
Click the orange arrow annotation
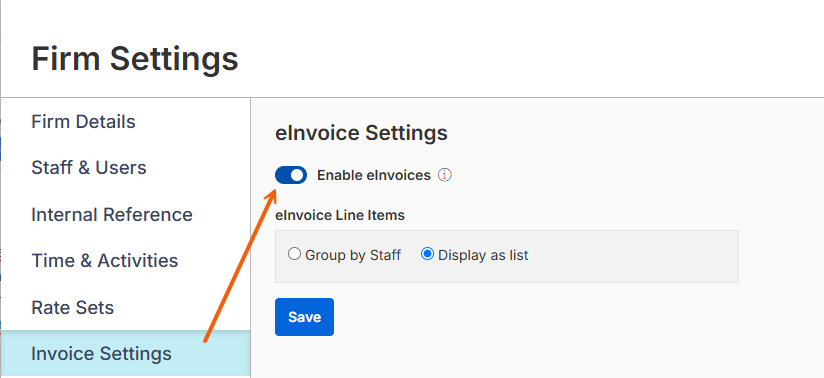tap(241, 265)
